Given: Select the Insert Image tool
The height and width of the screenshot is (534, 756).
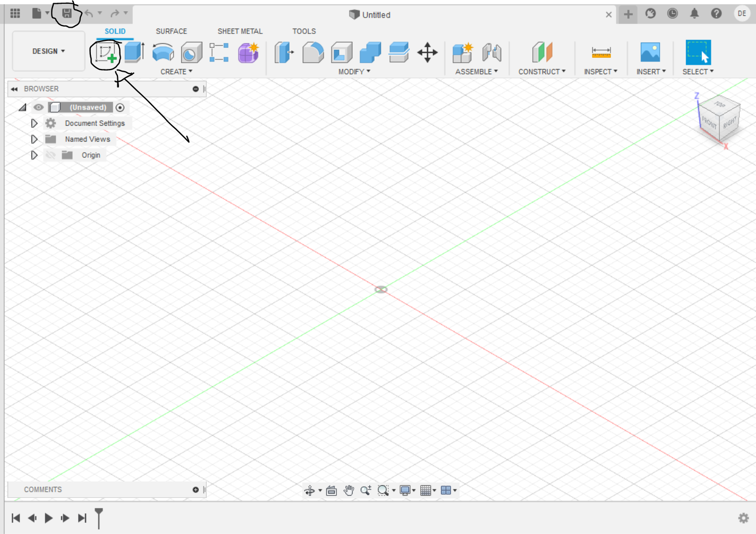Looking at the screenshot, I should click(650, 52).
